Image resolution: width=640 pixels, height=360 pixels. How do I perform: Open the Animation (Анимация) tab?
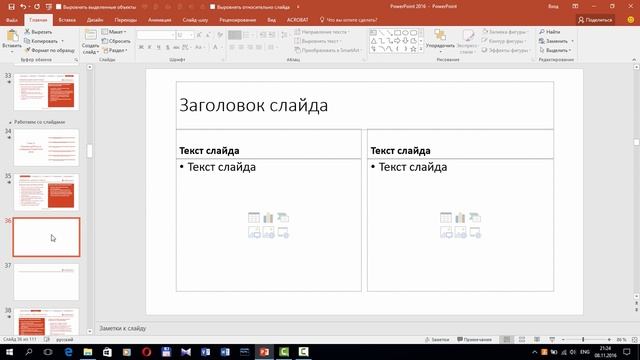coord(160,20)
